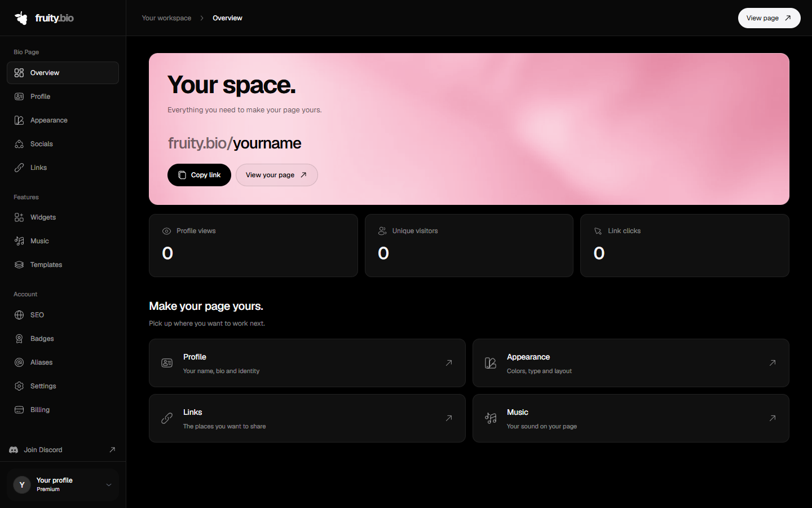The height and width of the screenshot is (508, 812).
Task: Click the Profile card ID icon
Action: [x=167, y=363]
